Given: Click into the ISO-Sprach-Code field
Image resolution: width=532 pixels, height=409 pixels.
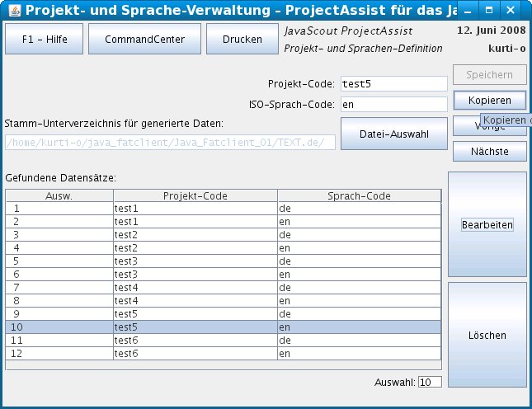Looking at the screenshot, I should (x=393, y=105).
